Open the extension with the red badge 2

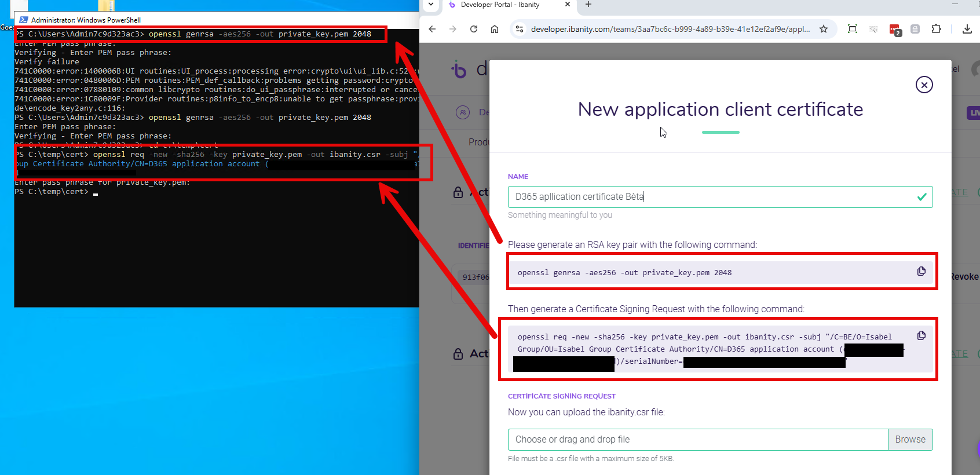click(895, 30)
